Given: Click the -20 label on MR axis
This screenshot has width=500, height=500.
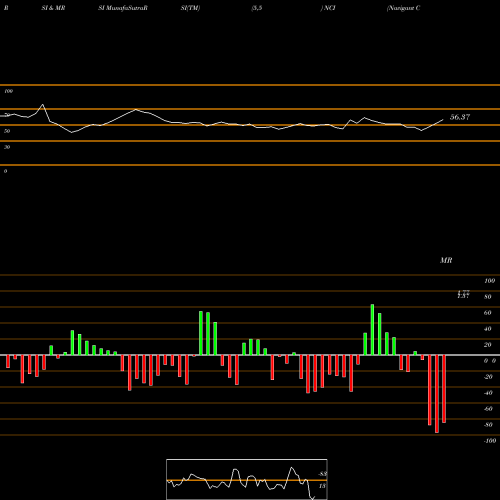Looking at the screenshot, I should coord(488,377).
